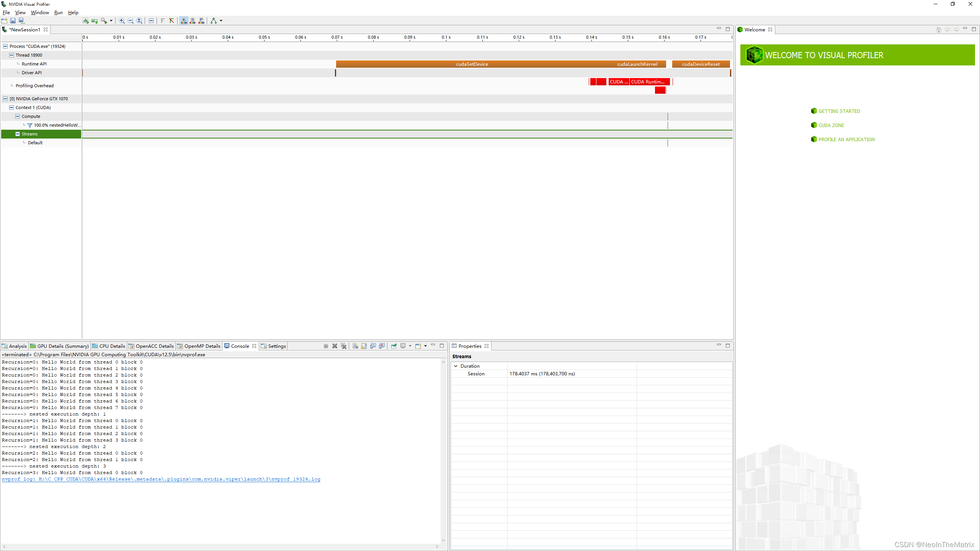Switch to the Analysis tab
The image size is (980, 551).
15,346
